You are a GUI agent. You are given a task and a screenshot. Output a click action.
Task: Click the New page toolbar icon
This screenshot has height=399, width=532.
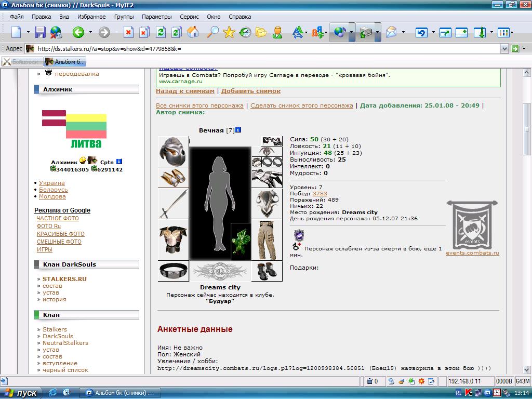(x=16, y=32)
